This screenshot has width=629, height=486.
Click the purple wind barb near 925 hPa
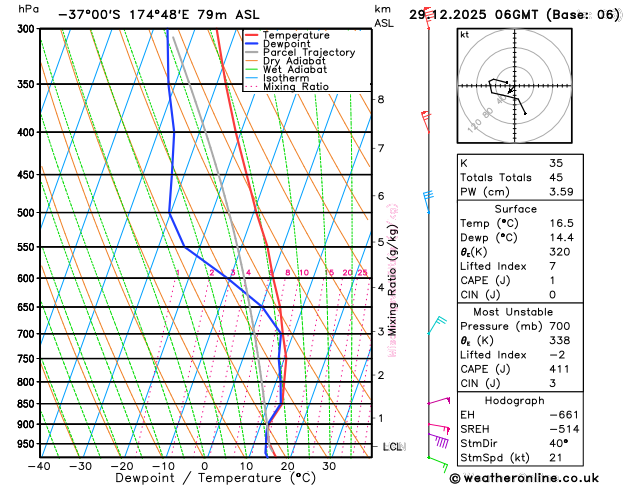click(x=438, y=440)
